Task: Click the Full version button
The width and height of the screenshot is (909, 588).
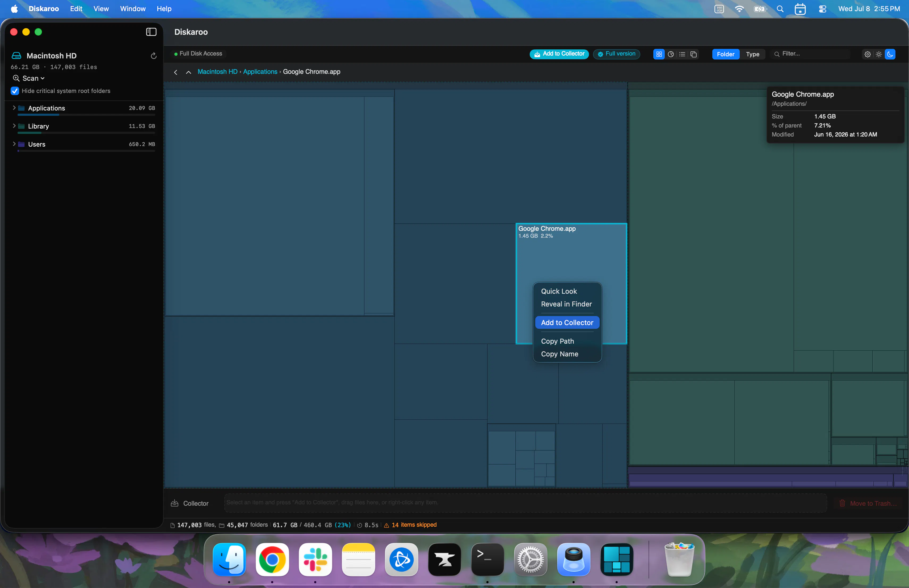Action: click(x=616, y=54)
